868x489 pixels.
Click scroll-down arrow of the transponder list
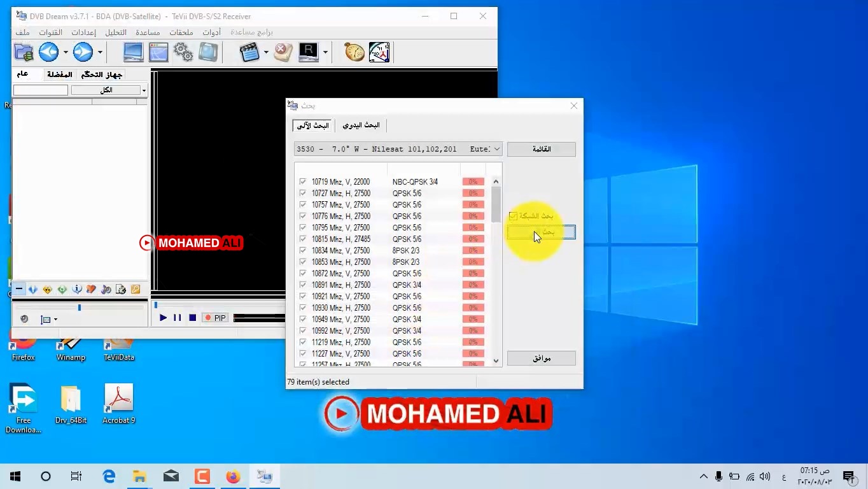(496, 361)
